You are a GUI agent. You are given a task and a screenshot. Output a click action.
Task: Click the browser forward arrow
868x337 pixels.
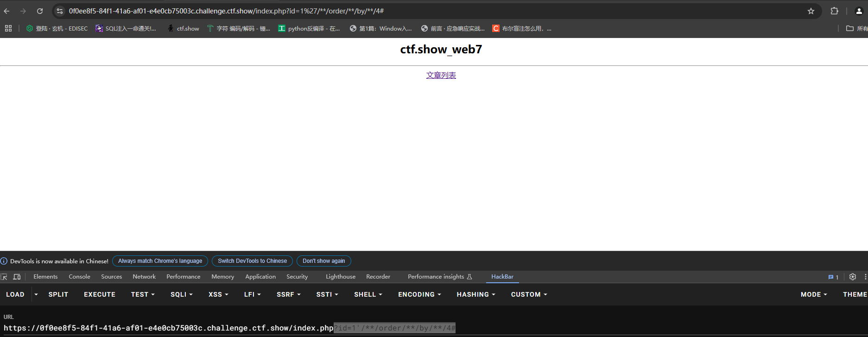coord(23,11)
